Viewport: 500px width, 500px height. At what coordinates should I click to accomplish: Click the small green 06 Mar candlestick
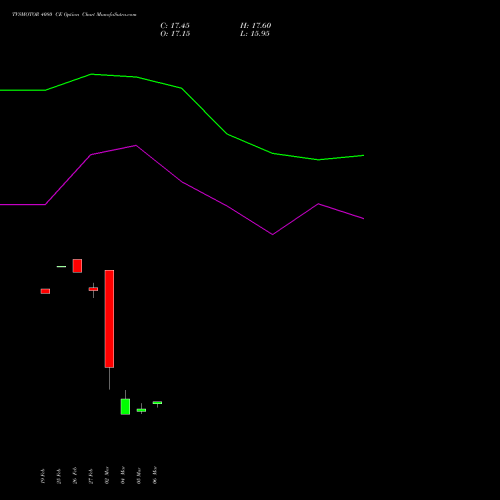click(x=157, y=403)
